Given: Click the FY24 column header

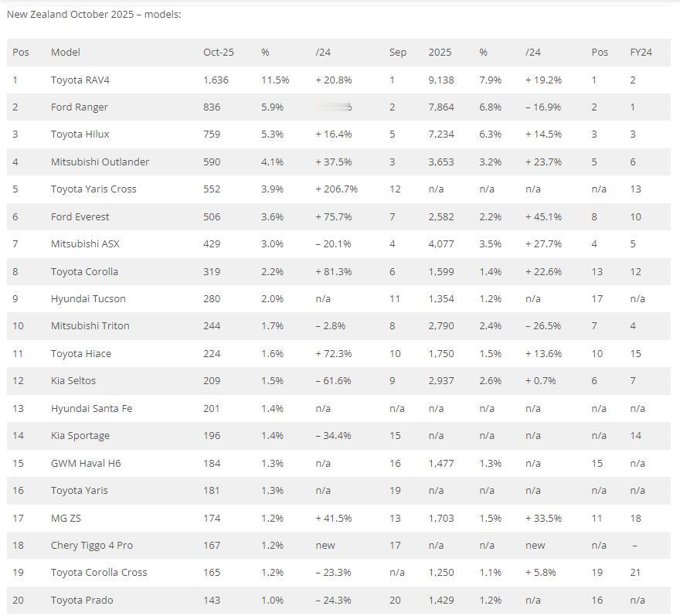Looking at the screenshot, I should click(641, 52).
